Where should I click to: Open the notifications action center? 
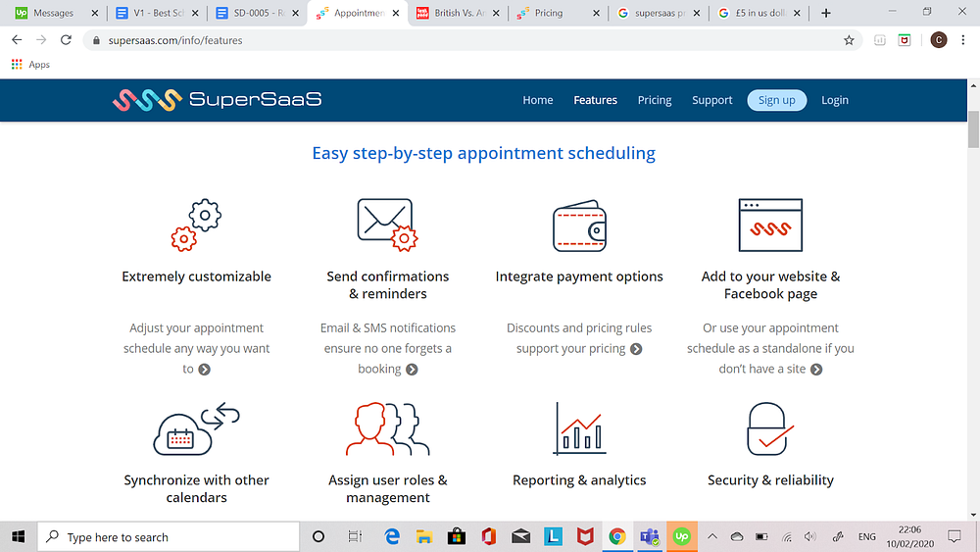954,536
